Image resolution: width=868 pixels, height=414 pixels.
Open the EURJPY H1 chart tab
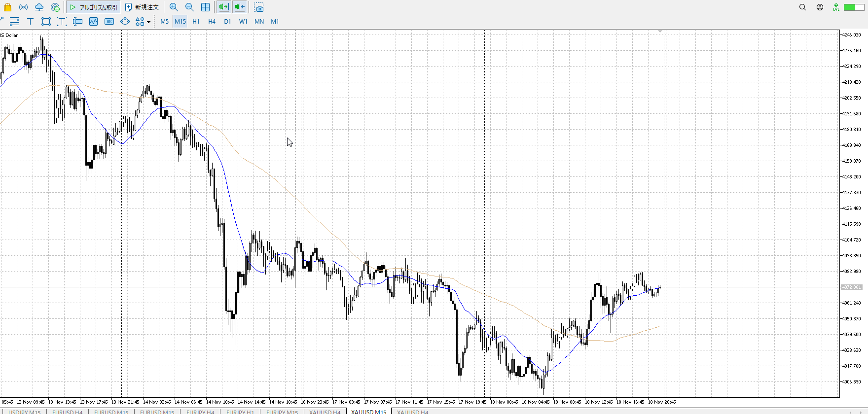240,412
